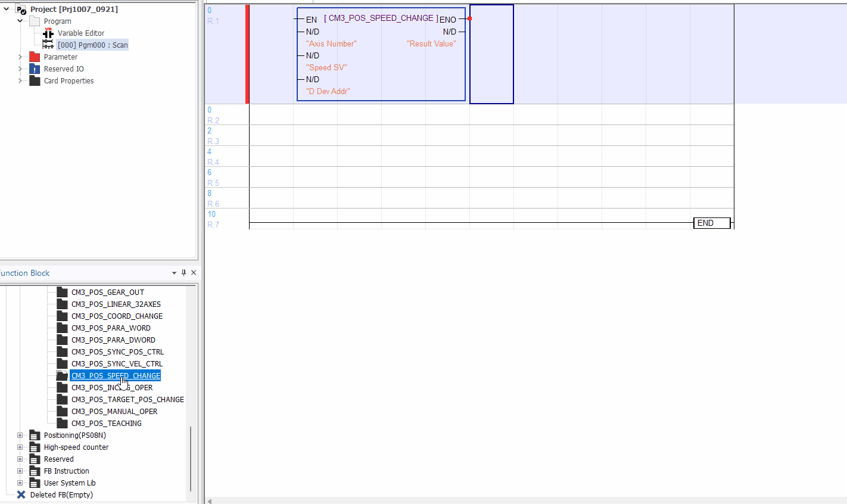
Task: Click the Project root icon
Action: (x=21, y=10)
